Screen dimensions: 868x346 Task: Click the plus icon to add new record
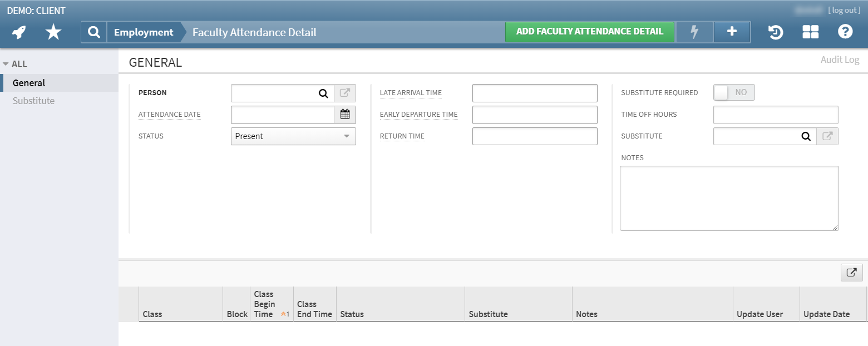(732, 32)
